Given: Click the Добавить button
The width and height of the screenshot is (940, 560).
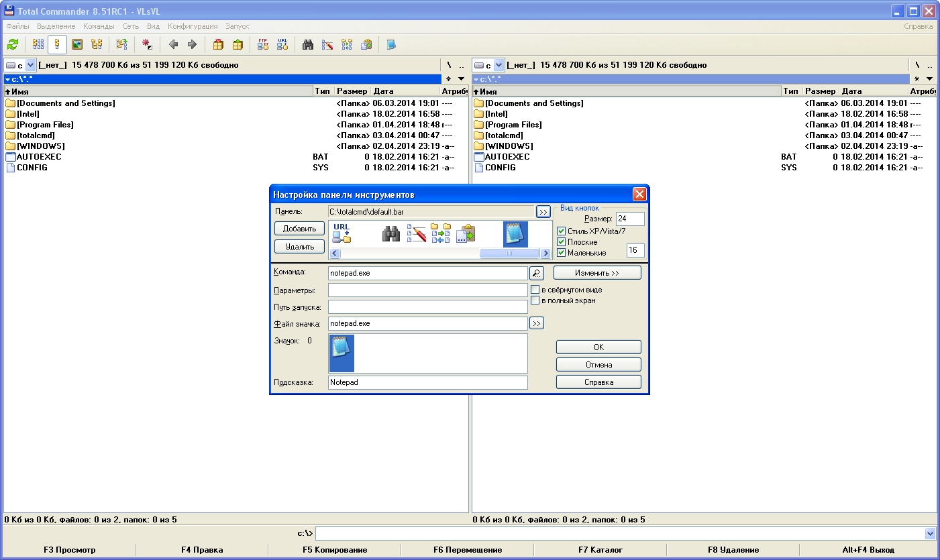Looking at the screenshot, I should coord(299,229).
